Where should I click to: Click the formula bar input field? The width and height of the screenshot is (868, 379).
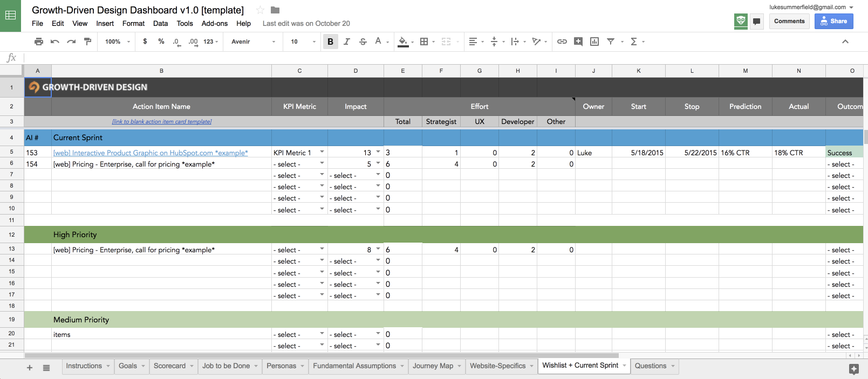pos(432,58)
